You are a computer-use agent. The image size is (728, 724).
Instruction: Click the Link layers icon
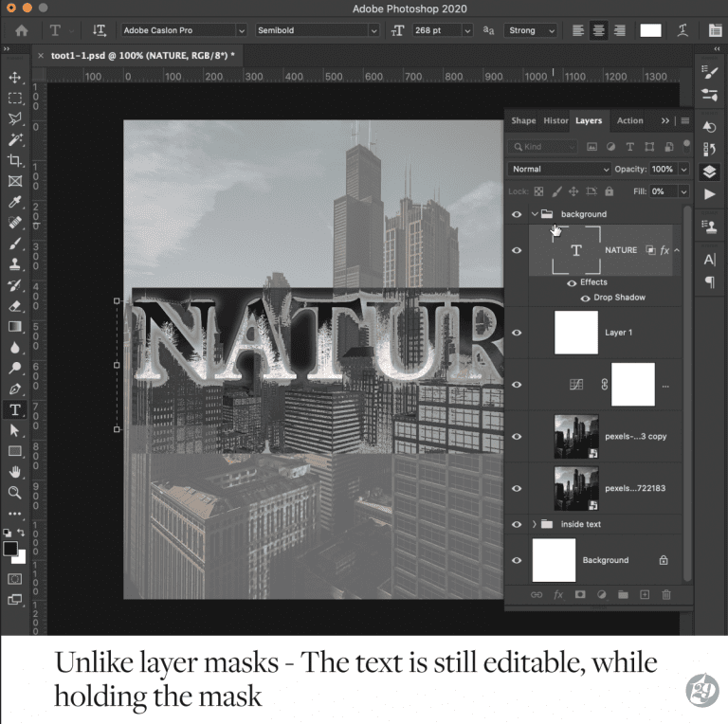537,594
